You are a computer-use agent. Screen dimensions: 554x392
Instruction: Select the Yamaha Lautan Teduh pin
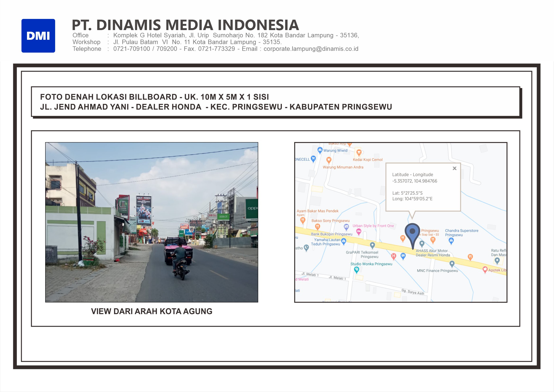344,241
